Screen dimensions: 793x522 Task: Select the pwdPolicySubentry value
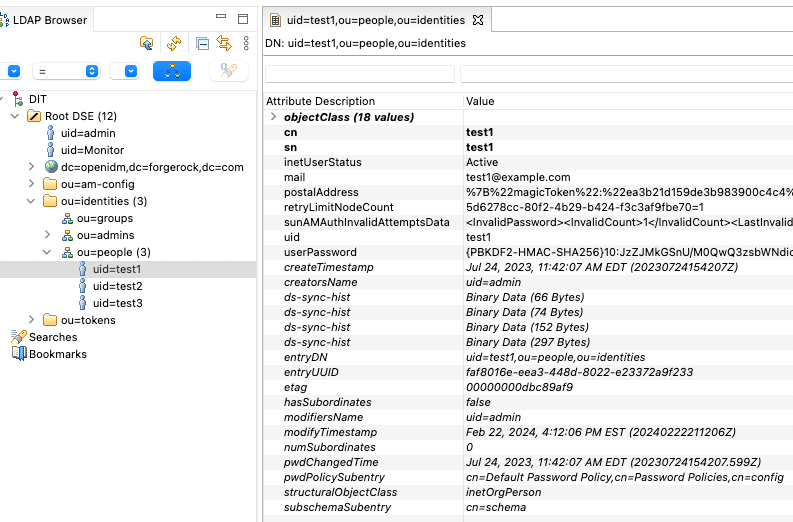625,477
